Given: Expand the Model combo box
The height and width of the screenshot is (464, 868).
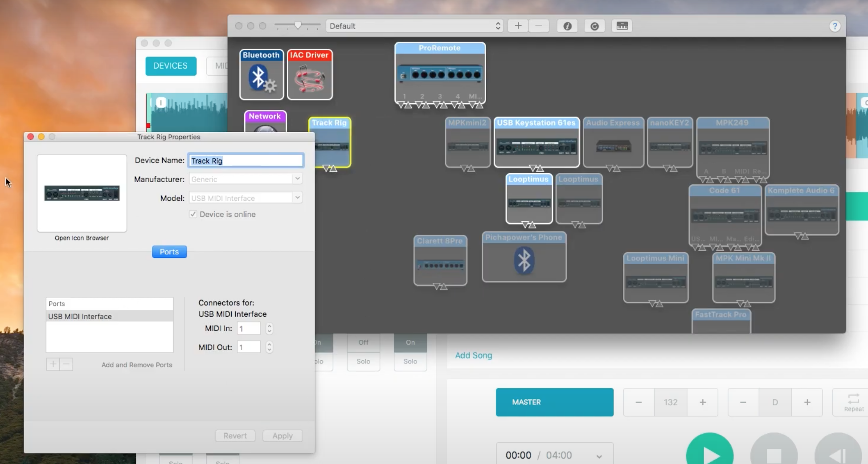Looking at the screenshot, I should click(297, 198).
